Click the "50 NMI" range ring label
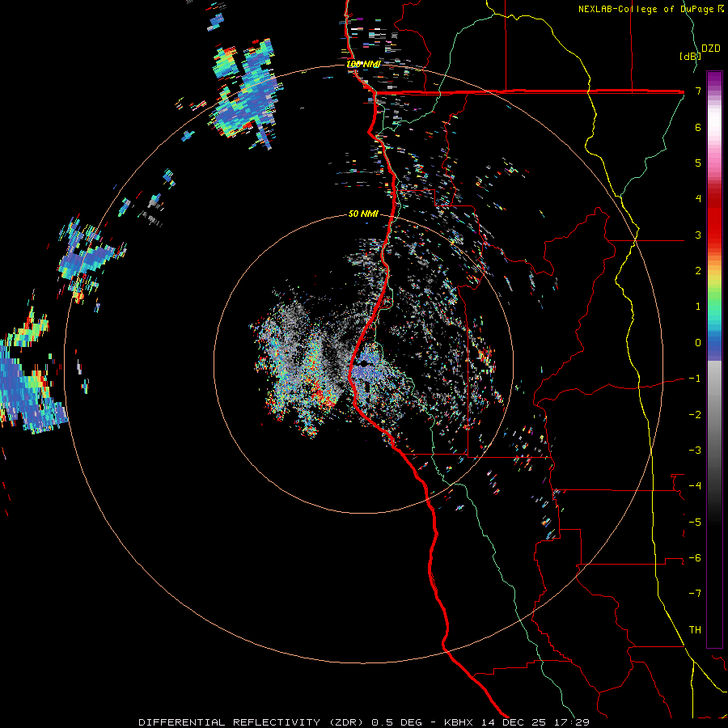Screen dimensions: 728x728 click(363, 214)
